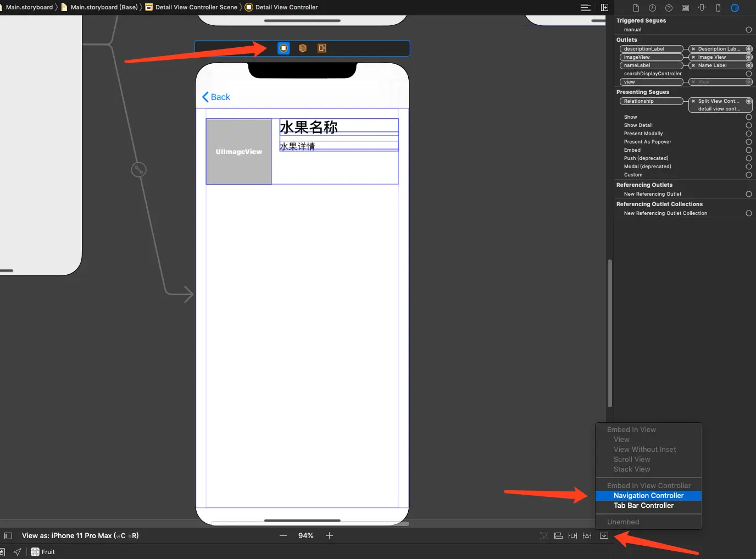Open the Align constraints popup
This screenshot has height=559, width=756.
tap(558, 536)
